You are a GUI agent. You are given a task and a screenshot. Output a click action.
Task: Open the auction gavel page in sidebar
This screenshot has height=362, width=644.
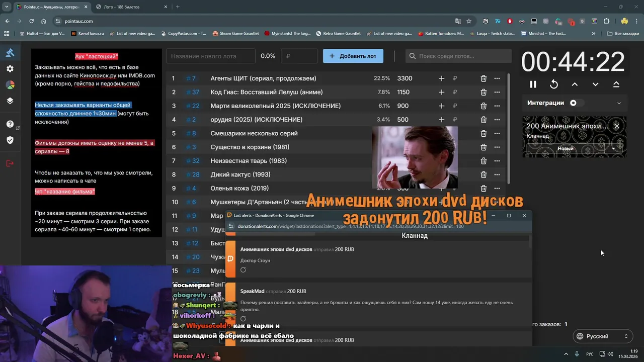point(10,53)
